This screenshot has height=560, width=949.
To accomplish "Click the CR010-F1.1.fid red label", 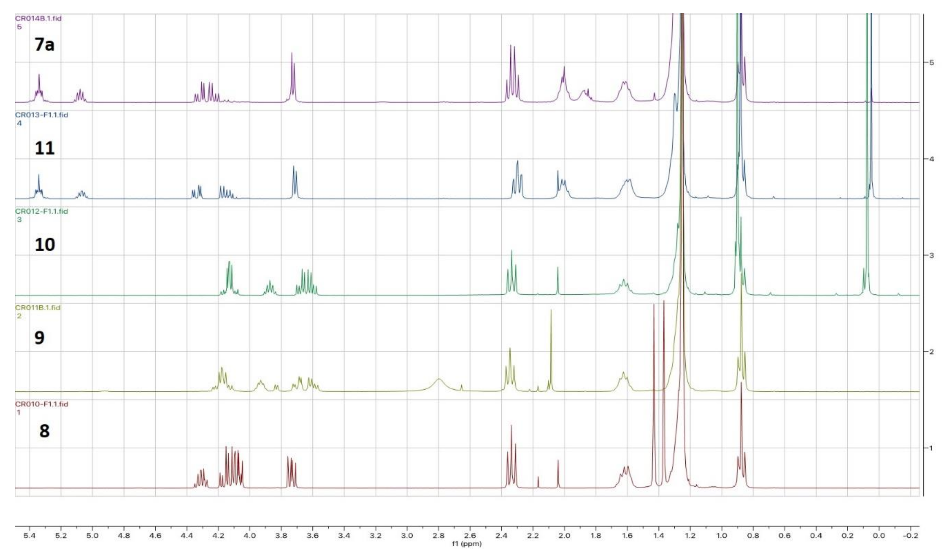I will [x=42, y=404].
